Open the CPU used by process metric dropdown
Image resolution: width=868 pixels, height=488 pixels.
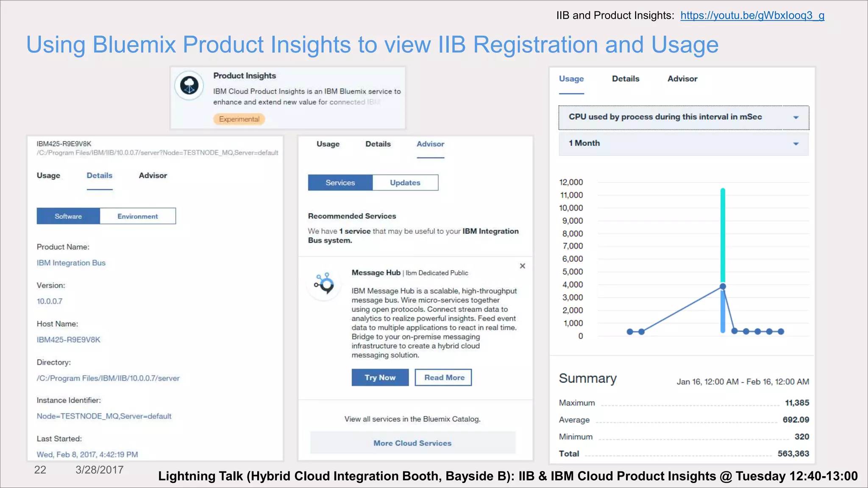[684, 117]
